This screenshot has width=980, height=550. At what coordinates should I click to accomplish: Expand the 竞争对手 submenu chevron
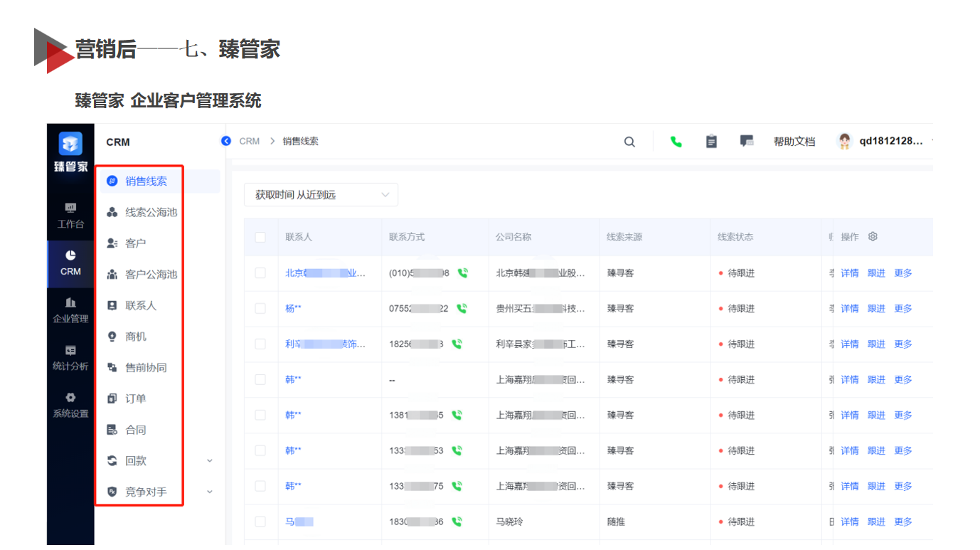210,492
